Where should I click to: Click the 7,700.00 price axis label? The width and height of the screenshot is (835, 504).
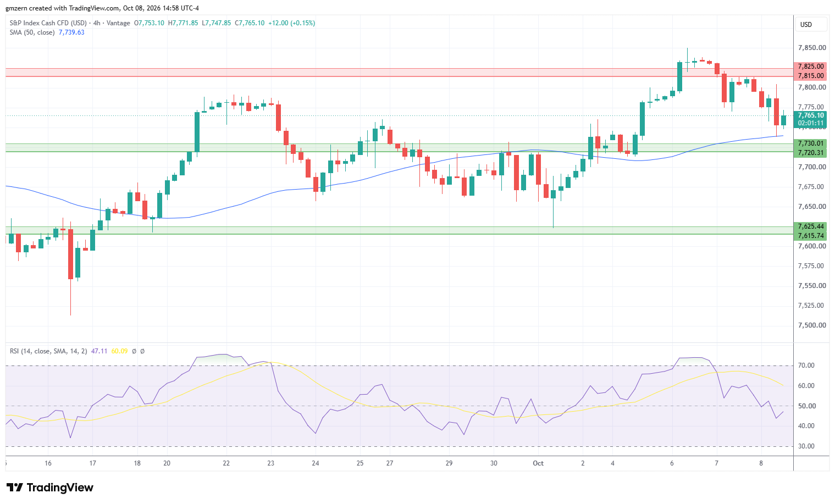pos(811,167)
